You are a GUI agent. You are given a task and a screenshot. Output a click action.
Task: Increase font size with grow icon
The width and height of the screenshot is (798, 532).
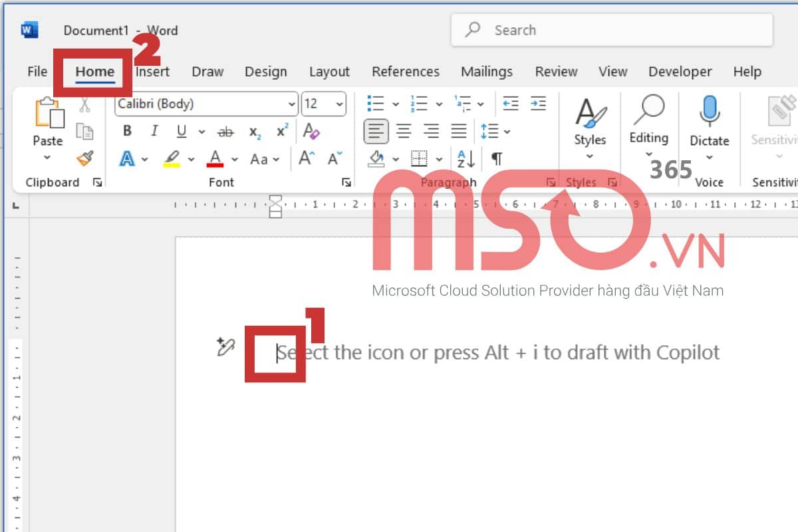(x=306, y=158)
